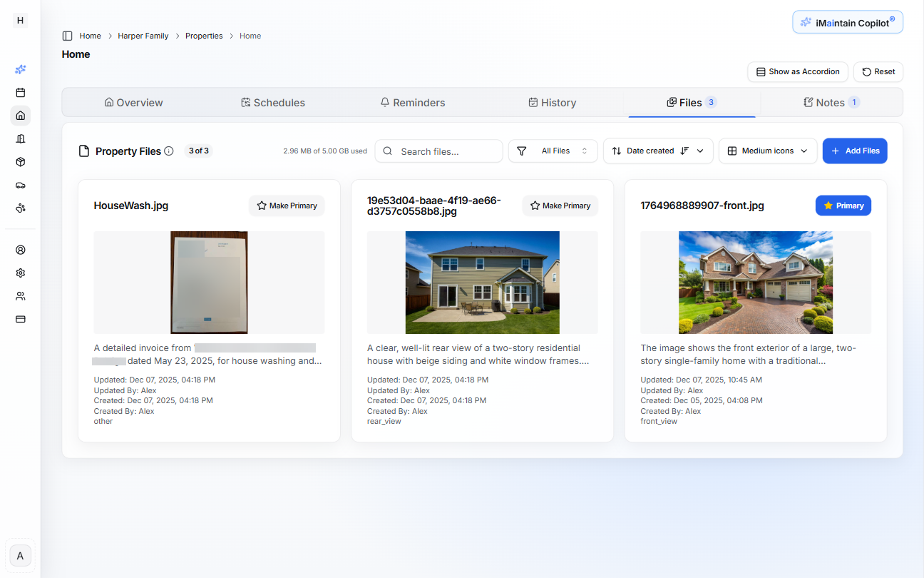Open the vehicles section from the sidebar

pos(20,185)
